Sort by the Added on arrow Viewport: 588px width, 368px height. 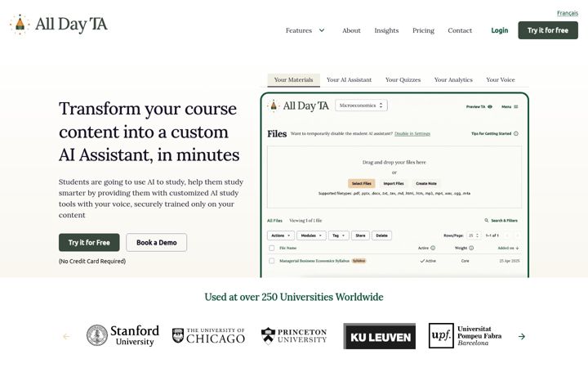click(518, 248)
